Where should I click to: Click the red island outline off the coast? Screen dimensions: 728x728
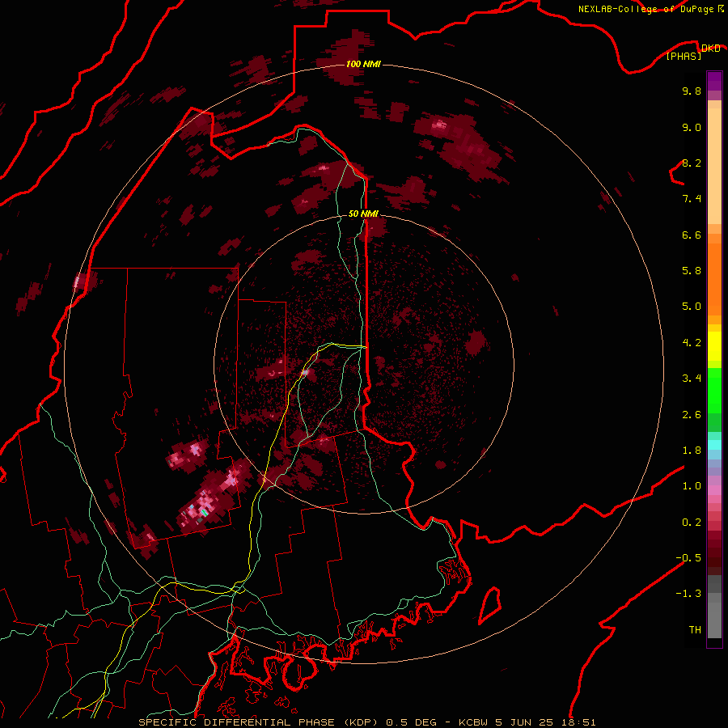click(490, 605)
